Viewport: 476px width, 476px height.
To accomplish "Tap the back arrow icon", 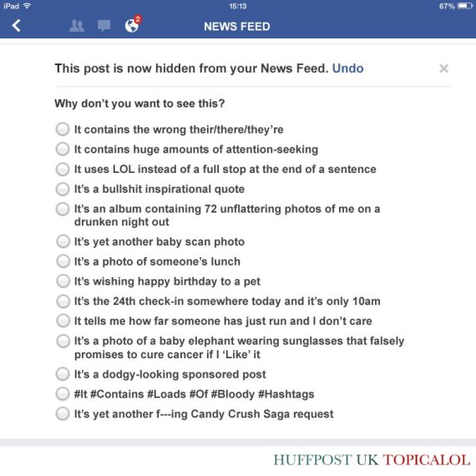I will pos(17,26).
